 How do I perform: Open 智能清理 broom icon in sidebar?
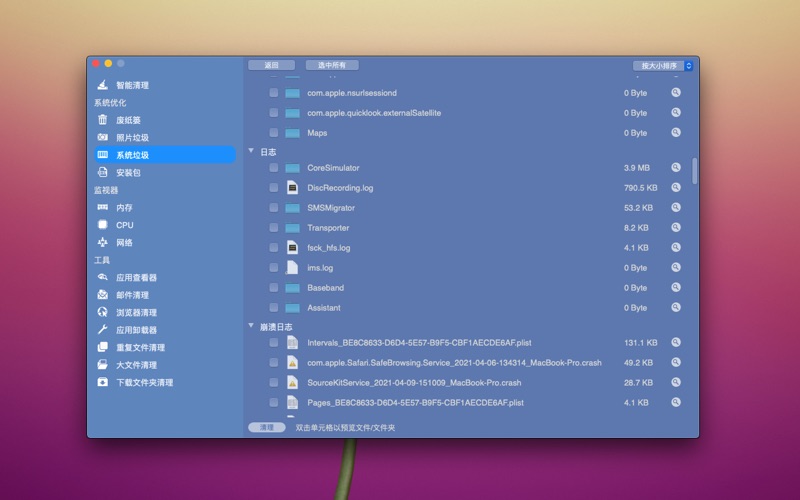[102, 85]
